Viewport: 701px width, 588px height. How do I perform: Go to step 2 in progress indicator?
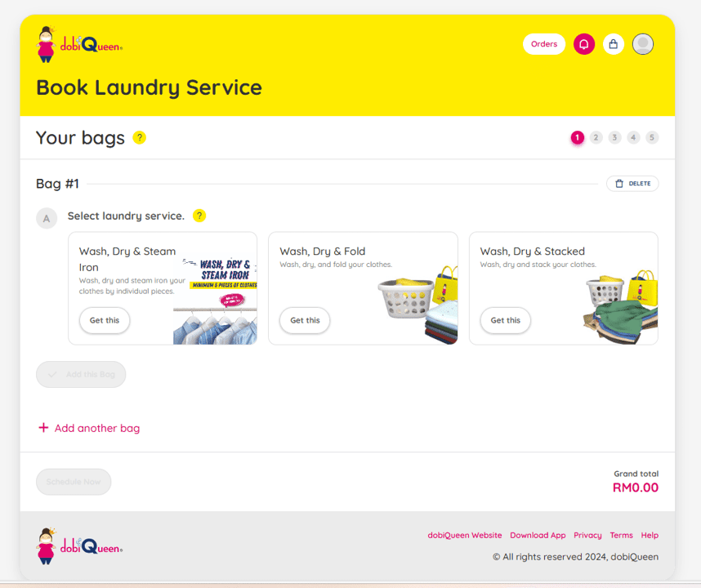[596, 137]
